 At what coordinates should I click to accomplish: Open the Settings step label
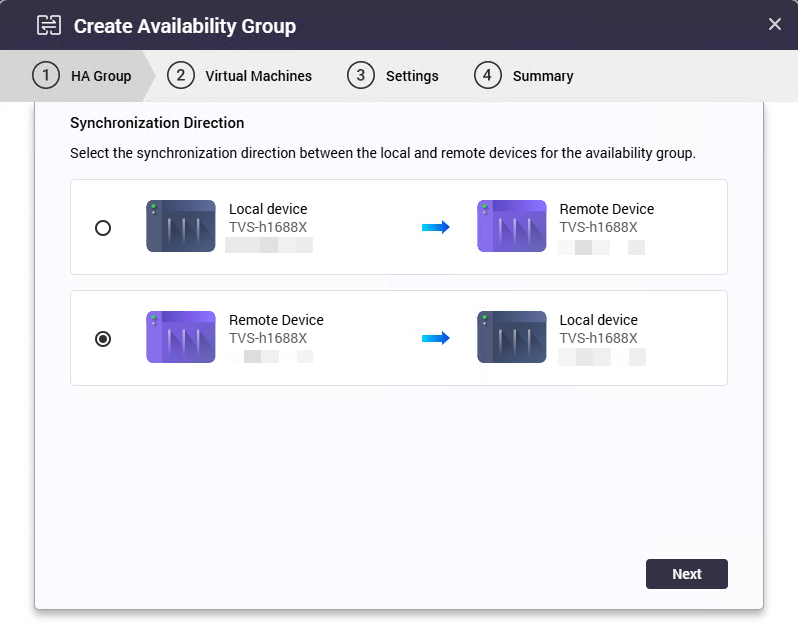pos(412,76)
